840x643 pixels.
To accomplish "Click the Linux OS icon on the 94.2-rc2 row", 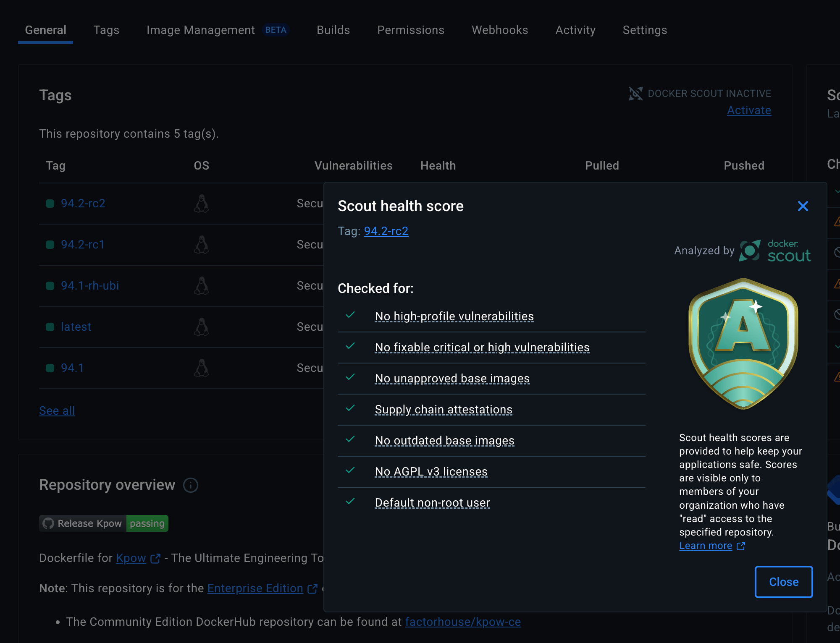I will 202,204.
